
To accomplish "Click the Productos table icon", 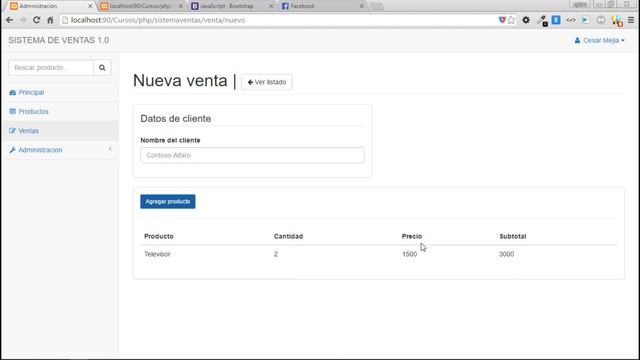I will tap(12, 111).
